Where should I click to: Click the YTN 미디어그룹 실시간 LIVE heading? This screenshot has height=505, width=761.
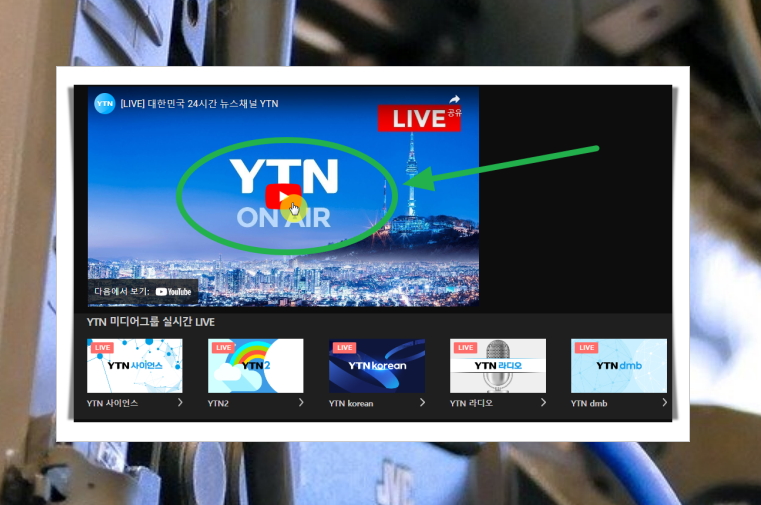[x=150, y=322]
